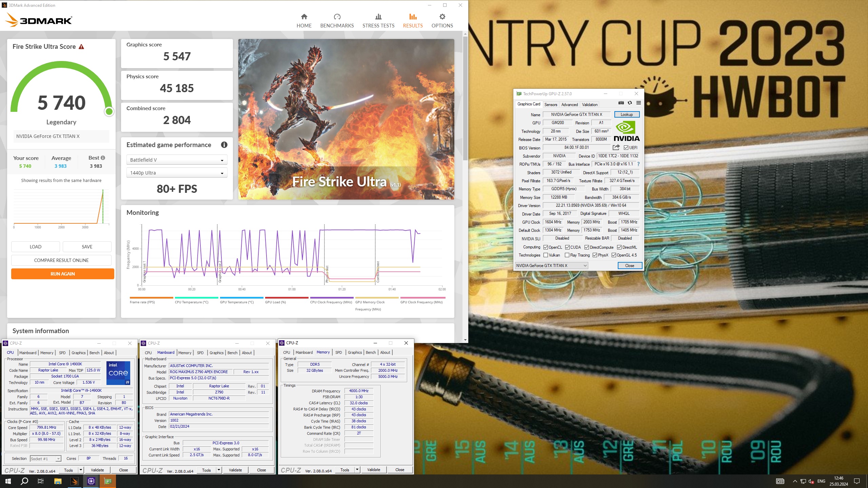Toggle the DirectCompute checkbox

pos(587,247)
